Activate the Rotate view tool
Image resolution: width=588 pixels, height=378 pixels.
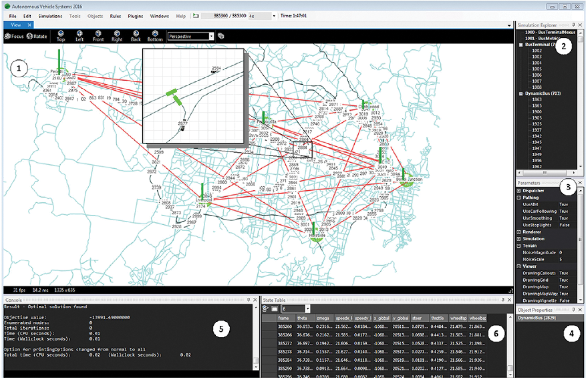point(37,36)
